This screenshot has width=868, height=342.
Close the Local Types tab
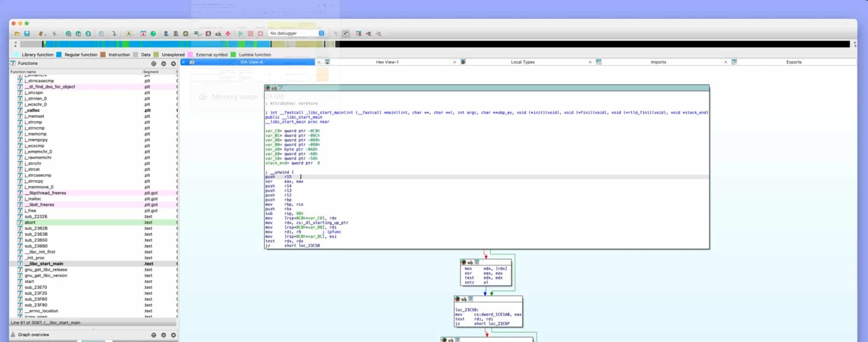click(x=454, y=62)
